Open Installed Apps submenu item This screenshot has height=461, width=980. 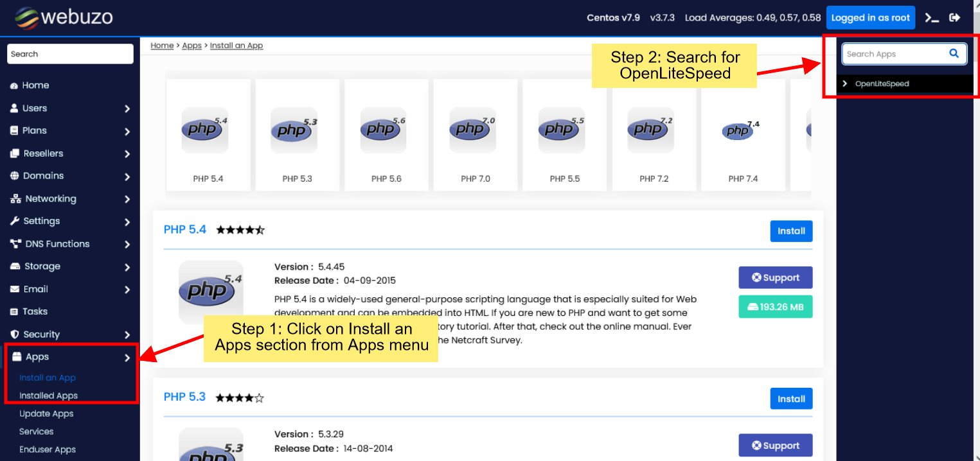pos(48,396)
